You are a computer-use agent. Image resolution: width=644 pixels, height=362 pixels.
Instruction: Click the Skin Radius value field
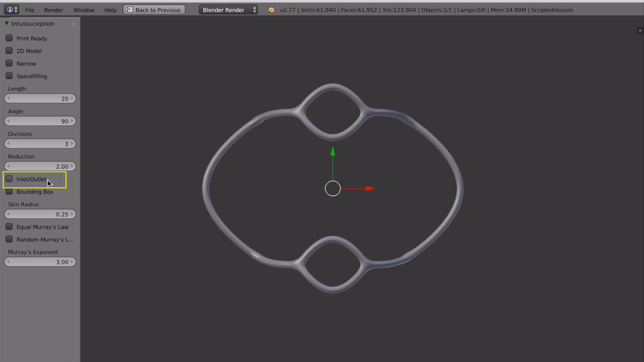[x=40, y=214]
